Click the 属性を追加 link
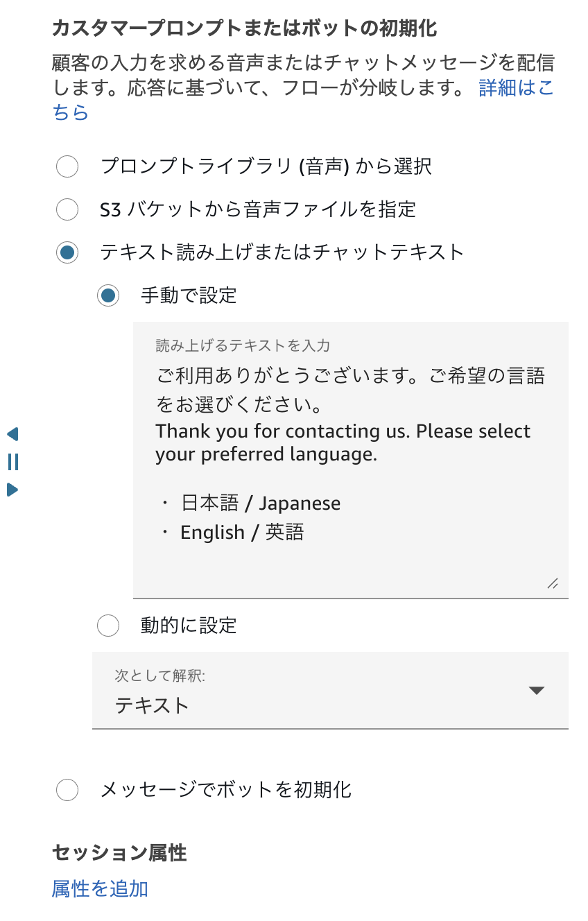Image resolution: width=588 pixels, height=921 pixels. [x=100, y=888]
